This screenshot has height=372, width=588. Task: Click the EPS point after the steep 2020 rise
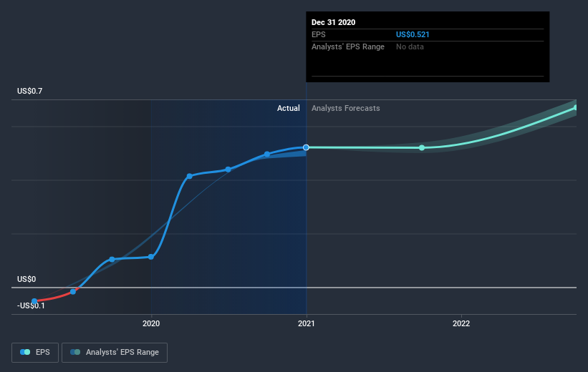(x=189, y=176)
